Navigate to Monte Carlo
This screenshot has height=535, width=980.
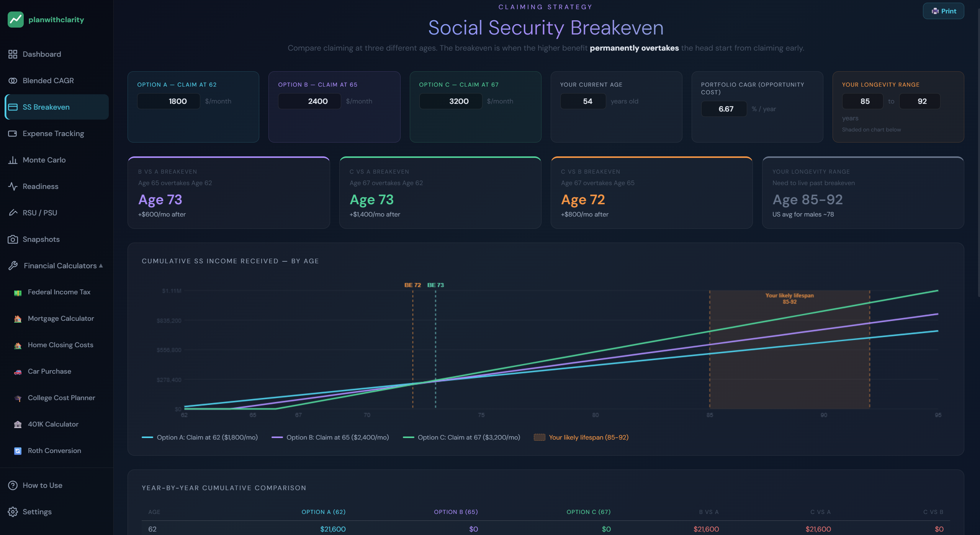(x=57, y=160)
